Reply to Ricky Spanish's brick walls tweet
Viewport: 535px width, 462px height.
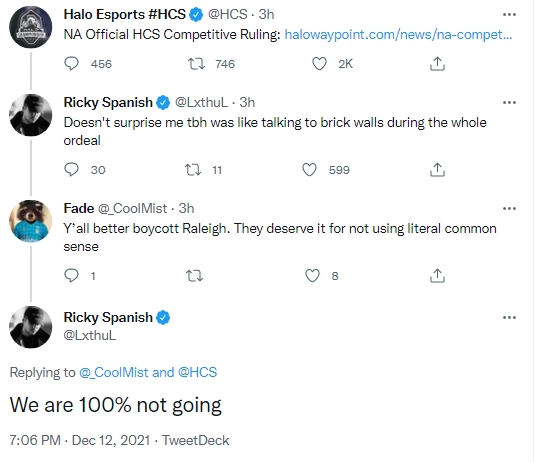point(71,170)
